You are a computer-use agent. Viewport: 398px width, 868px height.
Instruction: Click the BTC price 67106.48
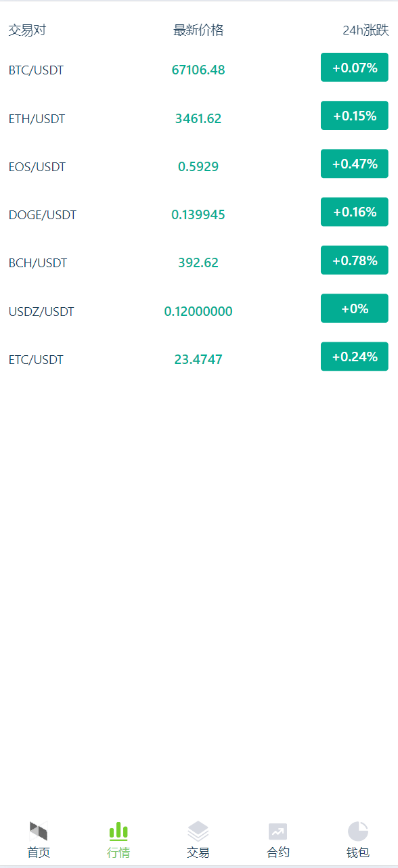[x=198, y=70]
